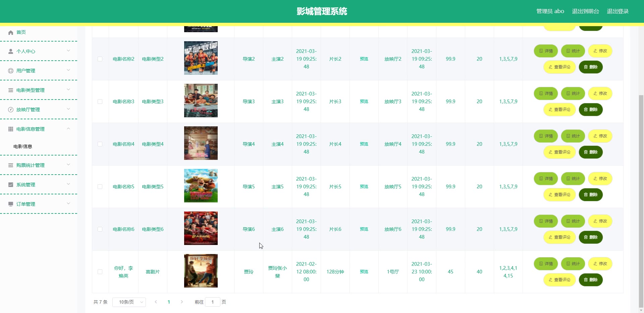Screen dimensions: 644x313
Task: Click the edit icon on 电影名称6 查看评论 button
Action: point(550,237)
